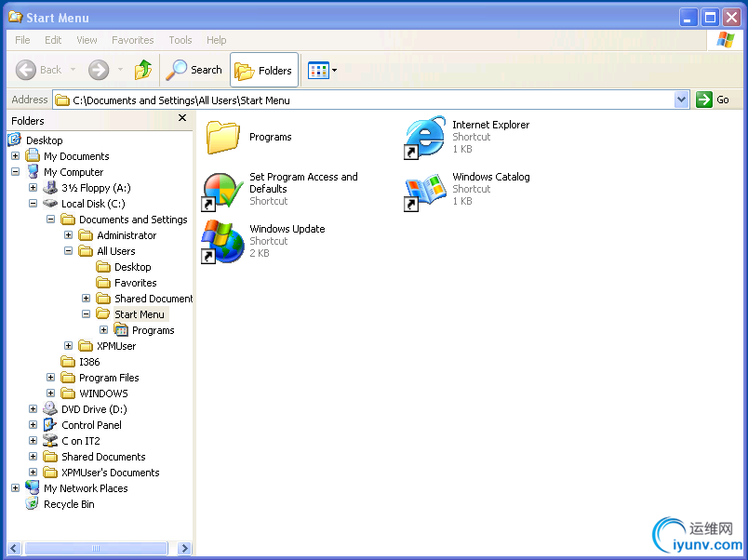This screenshot has width=748, height=560.
Task: Collapse the Local Disk (C:) node
Action: [33, 203]
